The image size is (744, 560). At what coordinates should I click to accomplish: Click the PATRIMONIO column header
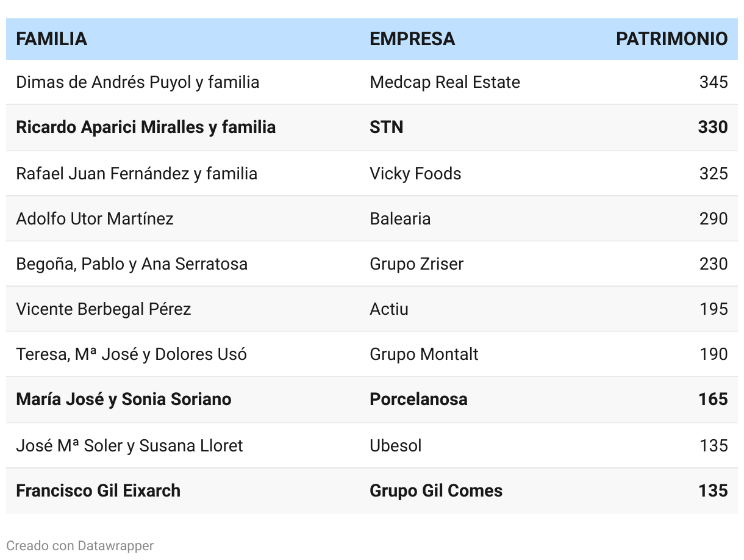(x=671, y=39)
